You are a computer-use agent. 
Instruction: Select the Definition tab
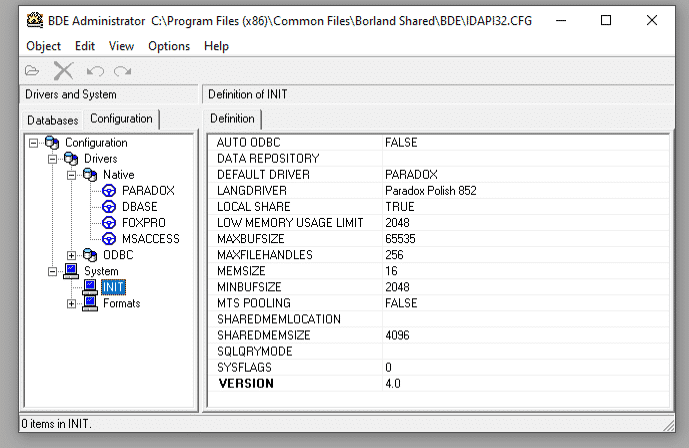click(x=232, y=119)
